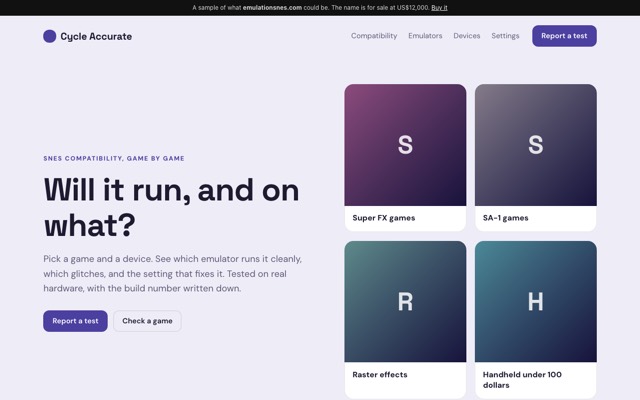Click Report a test below the hero text

click(x=75, y=321)
